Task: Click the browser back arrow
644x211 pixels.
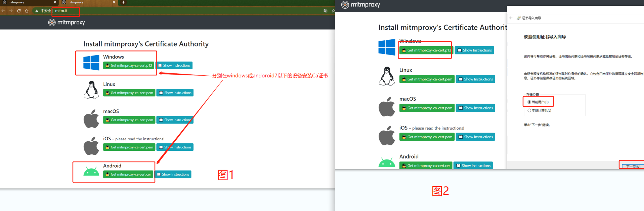Action: coord(3,11)
